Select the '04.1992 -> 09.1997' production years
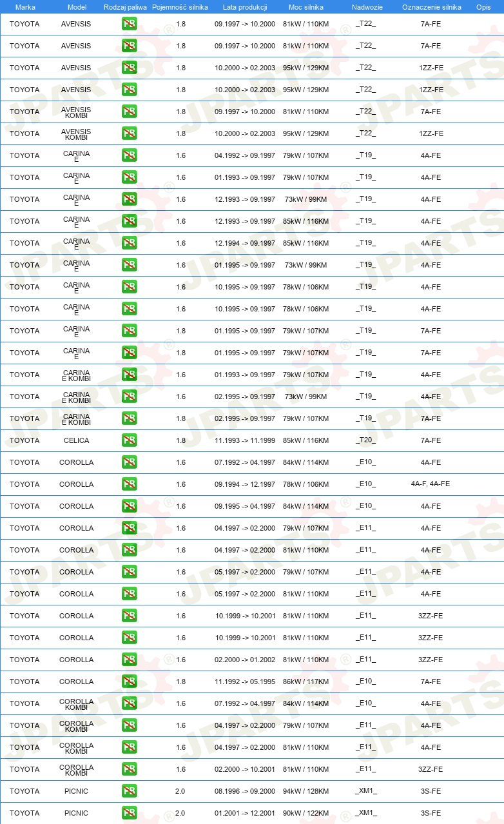The width and height of the screenshot is (504, 824). point(245,155)
